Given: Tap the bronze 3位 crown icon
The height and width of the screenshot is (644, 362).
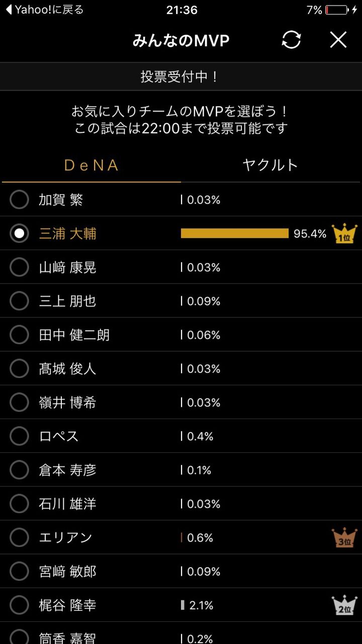Looking at the screenshot, I should click(x=344, y=537).
